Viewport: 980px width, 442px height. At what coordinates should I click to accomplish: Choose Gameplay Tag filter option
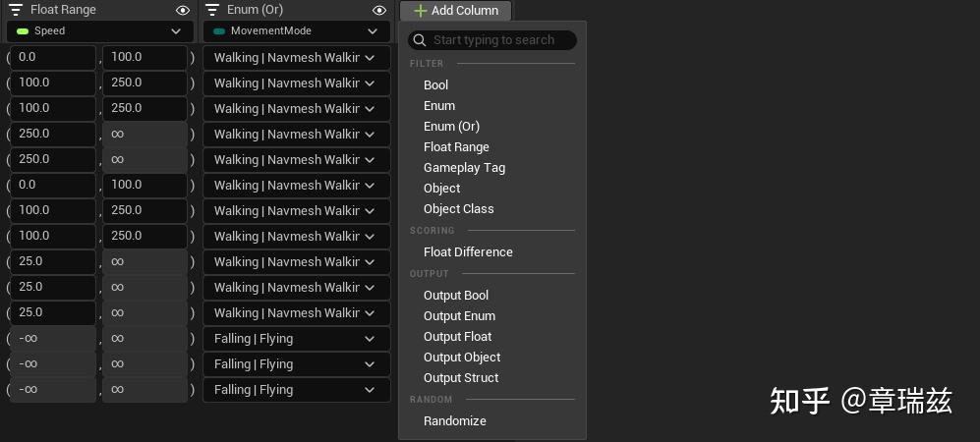(x=464, y=168)
